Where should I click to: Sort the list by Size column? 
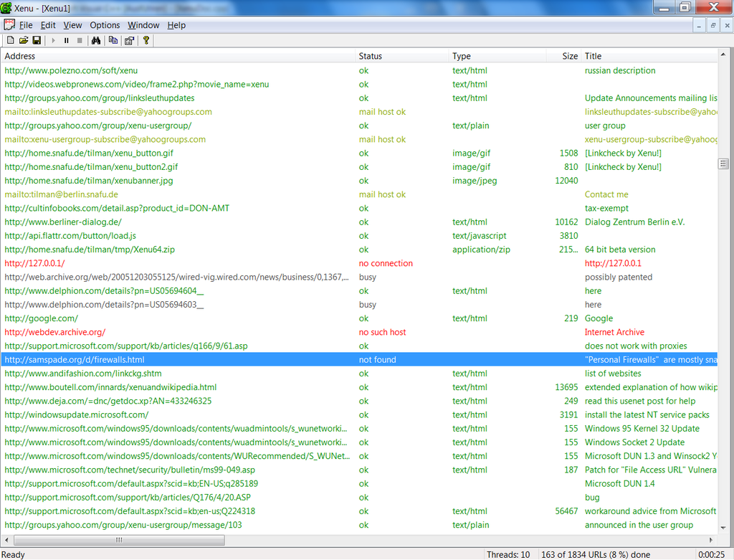570,55
